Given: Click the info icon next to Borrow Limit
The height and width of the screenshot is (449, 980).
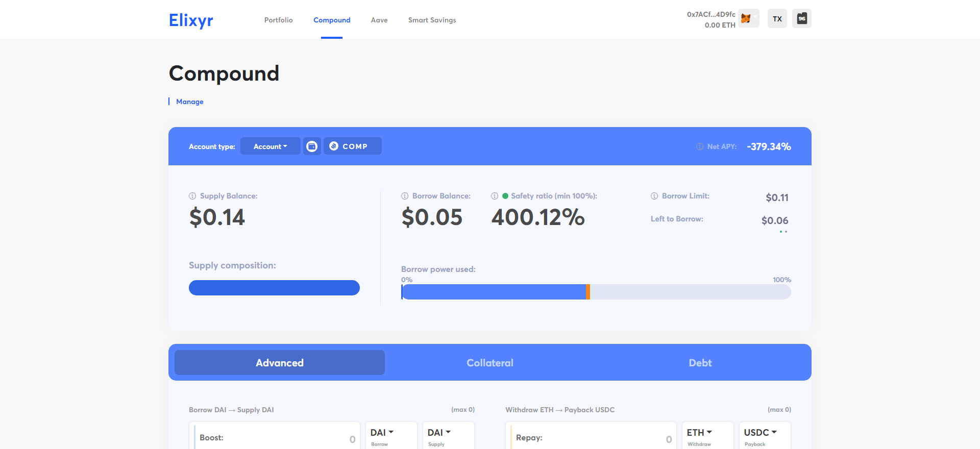Looking at the screenshot, I should (x=654, y=196).
